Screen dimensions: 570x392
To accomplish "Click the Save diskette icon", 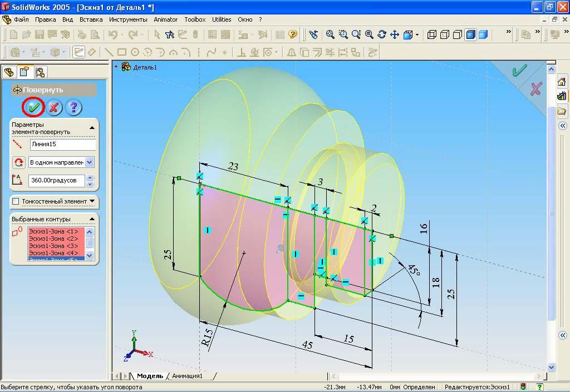I will (40, 34).
